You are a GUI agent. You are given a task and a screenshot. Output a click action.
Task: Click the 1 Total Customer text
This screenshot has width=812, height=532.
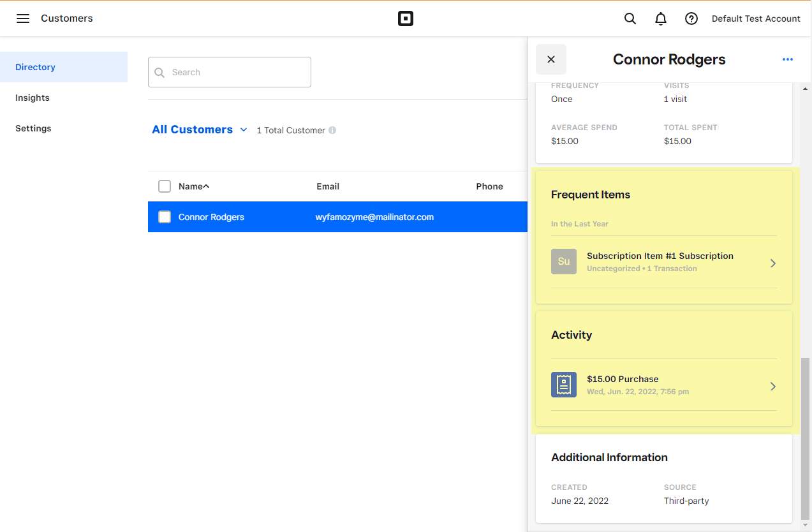coord(291,130)
